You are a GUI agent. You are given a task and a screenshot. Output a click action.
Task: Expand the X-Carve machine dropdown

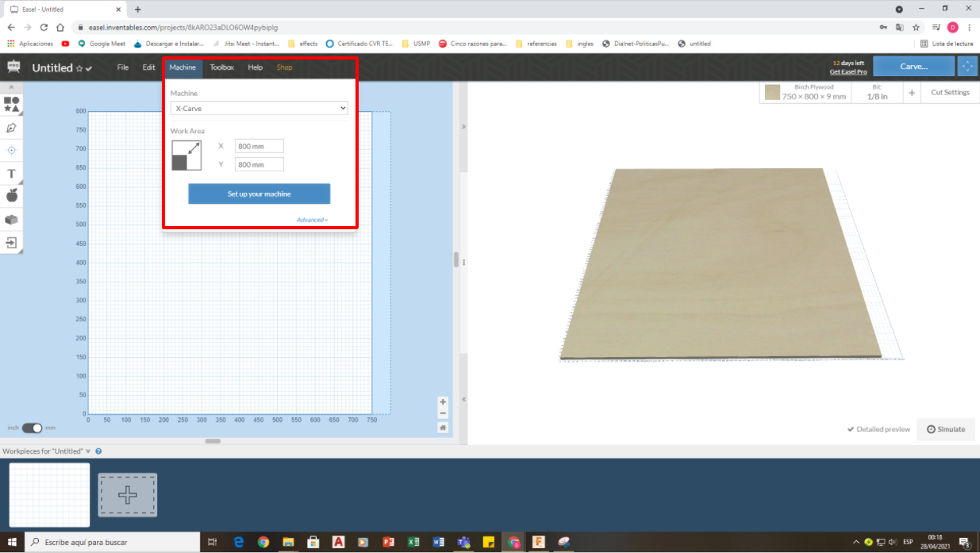[259, 108]
